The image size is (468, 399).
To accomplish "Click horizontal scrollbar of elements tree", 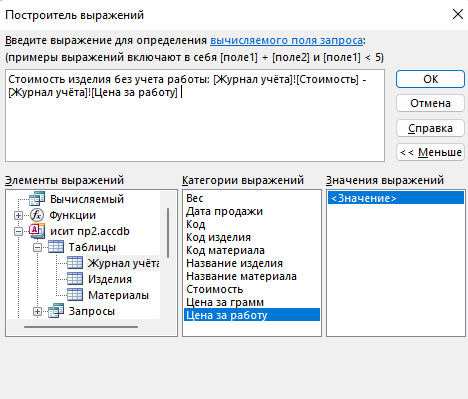I will pyautogui.click(x=81, y=327).
